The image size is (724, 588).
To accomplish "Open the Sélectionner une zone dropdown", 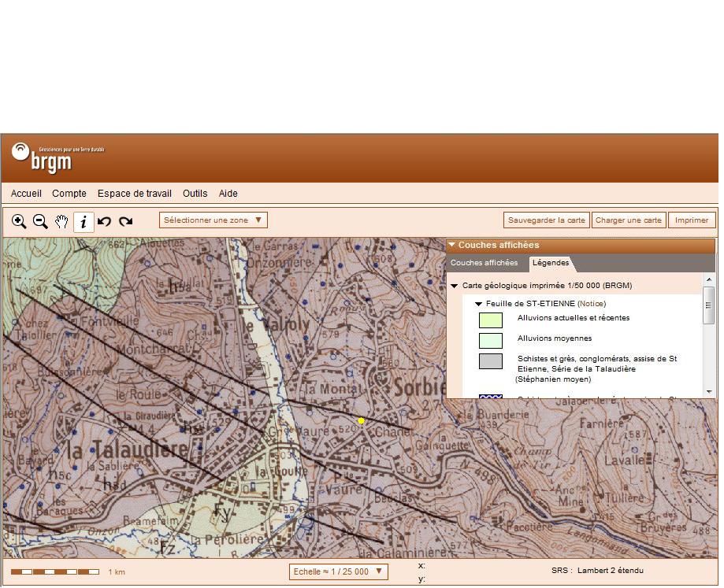I will (x=213, y=220).
